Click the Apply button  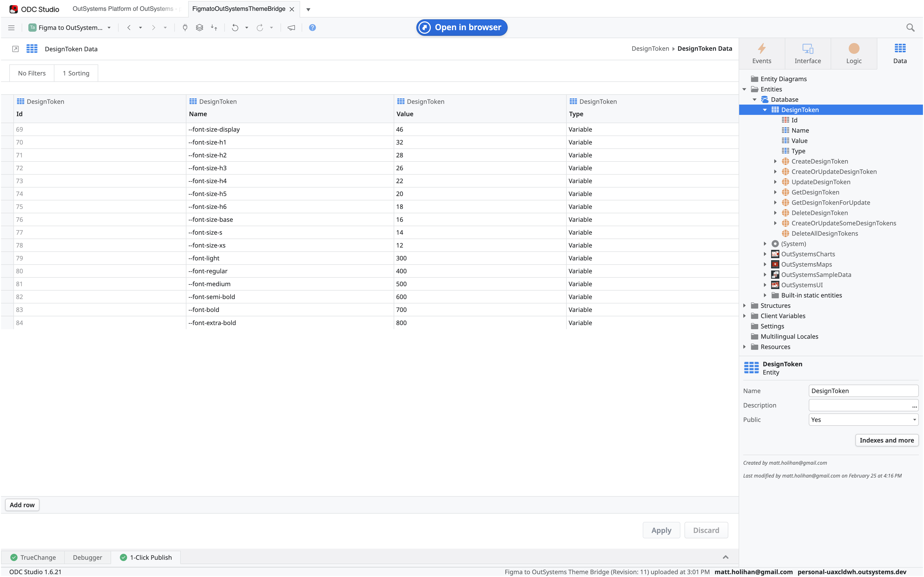(661, 530)
